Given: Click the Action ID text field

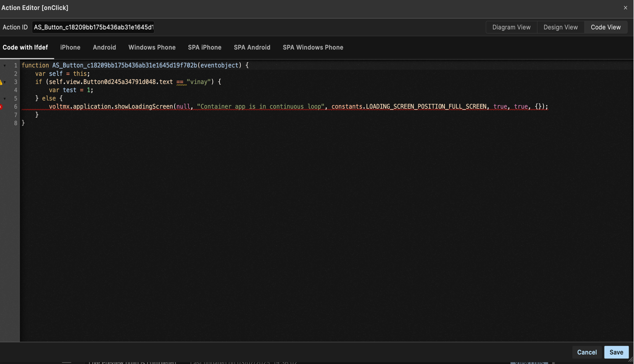Looking at the screenshot, I should coord(93,27).
